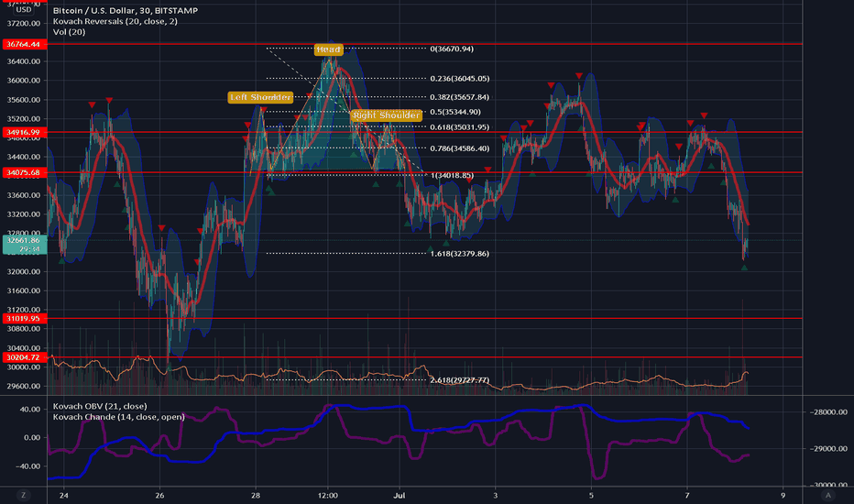Select the Kovach OBV (21, close) label
Screen dimensions: 854x504
pyautogui.click(x=100, y=406)
